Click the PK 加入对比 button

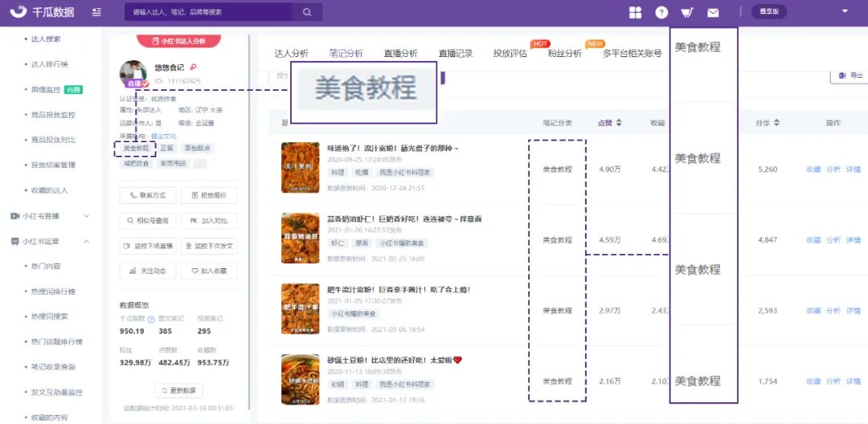pos(209,221)
